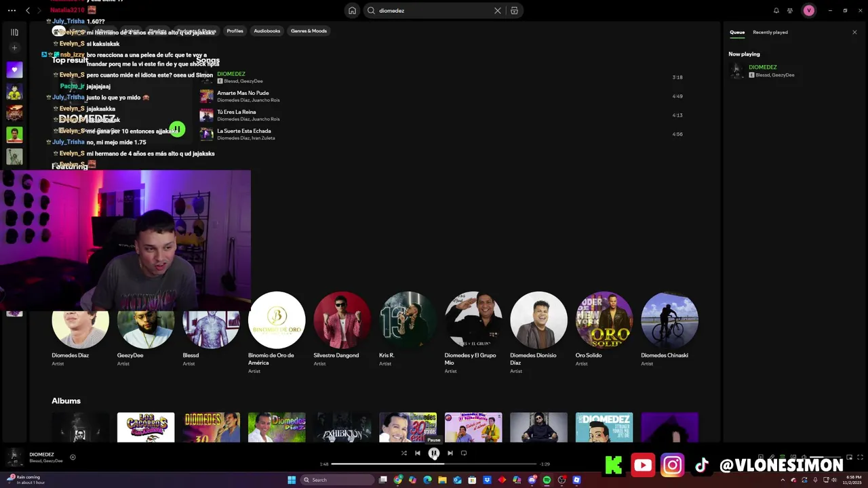Open the taskbar clock showing 6:58 PM

click(854, 480)
